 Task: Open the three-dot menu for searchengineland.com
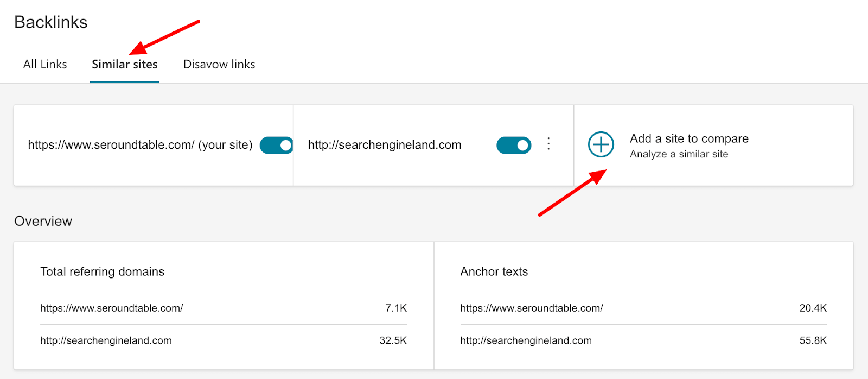pyautogui.click(x=548, y=144)
